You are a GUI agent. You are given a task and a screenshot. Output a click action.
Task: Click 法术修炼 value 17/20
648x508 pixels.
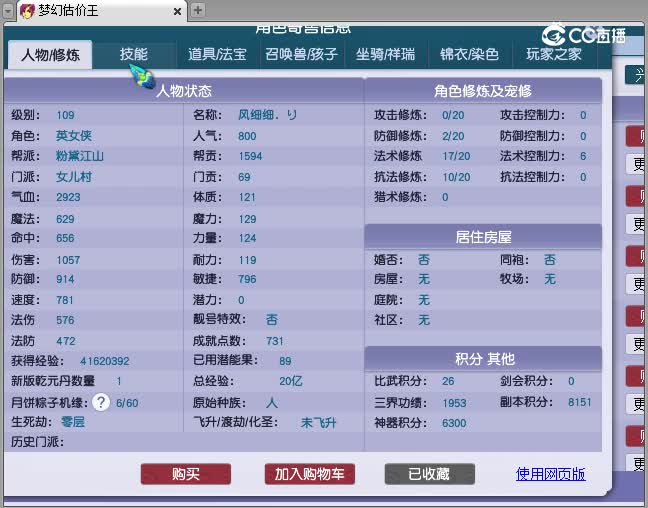(x=456, y=156)
